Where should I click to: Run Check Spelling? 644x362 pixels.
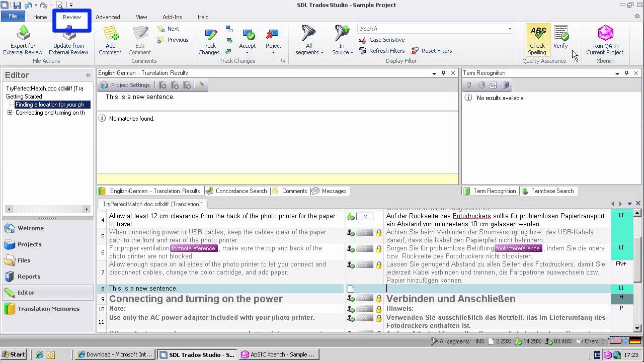[537, 40]
